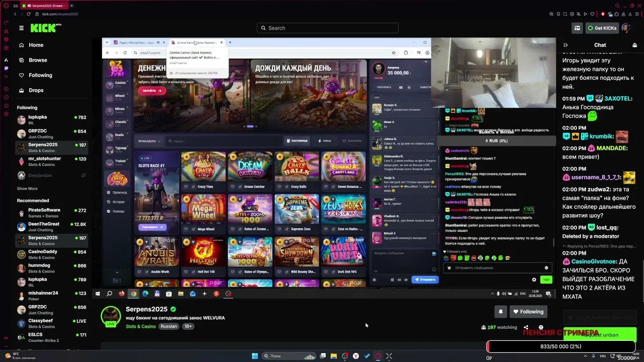This screenshot has width=644, height=362.
Task: Open DeenTheGreat recommended channel
Action: (51, 227)
